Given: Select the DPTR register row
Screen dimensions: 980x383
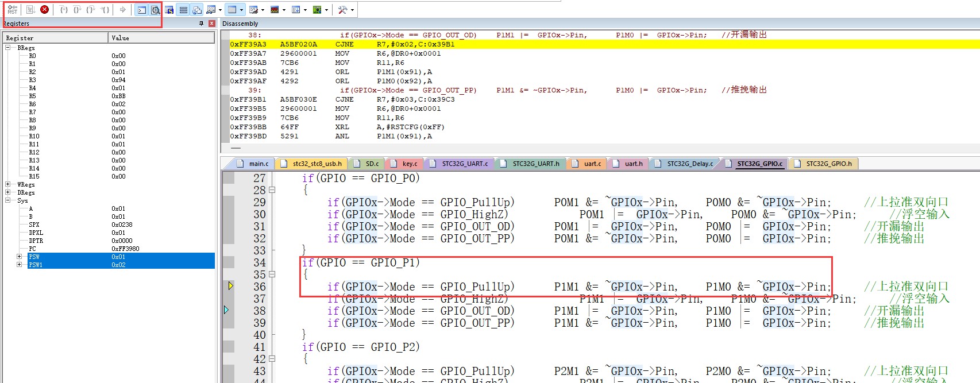Looking at the screenshot, I should (x=109, y=241).
